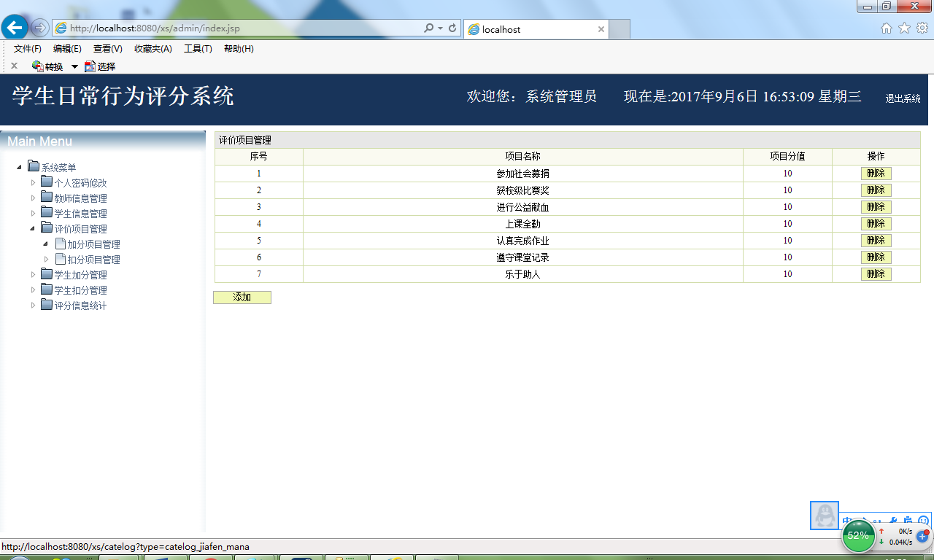Click the address bar search magnifier
Screen dimensions: 934x560
click(429, 28)
